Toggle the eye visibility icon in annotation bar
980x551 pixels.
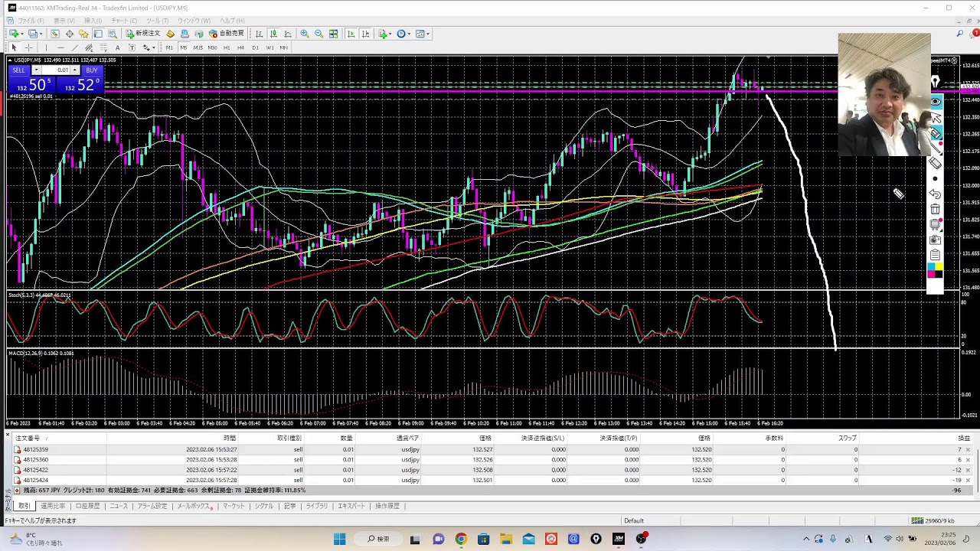[x=936, y=101]
